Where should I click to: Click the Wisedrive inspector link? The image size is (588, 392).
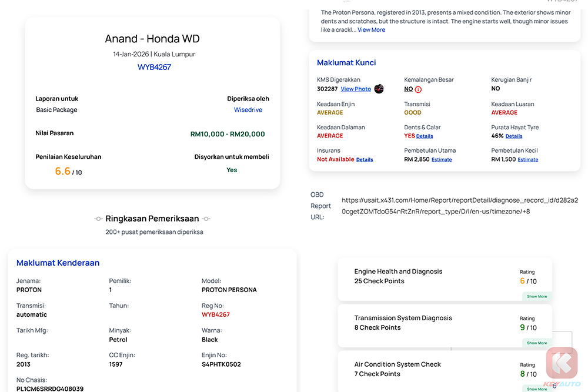[x=248, y=110]
